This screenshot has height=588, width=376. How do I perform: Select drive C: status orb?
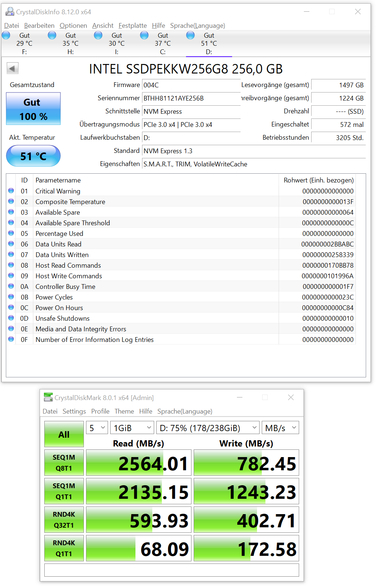click(145, 35)
